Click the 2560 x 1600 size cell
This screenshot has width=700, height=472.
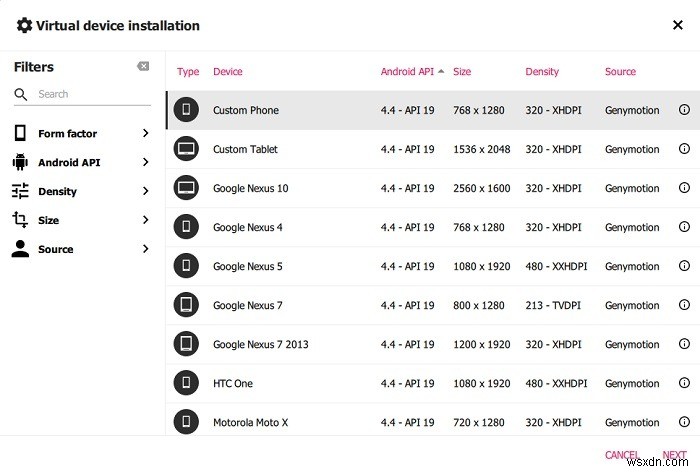(482, 188)
